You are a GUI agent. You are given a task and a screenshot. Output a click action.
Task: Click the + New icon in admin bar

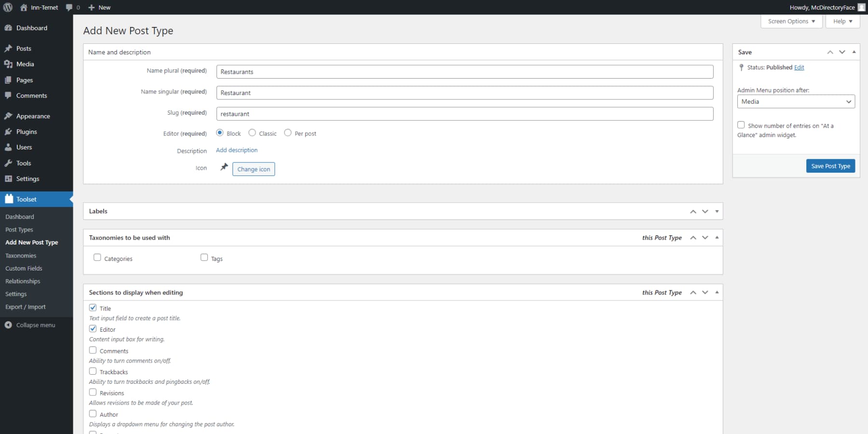pos(92,7)
